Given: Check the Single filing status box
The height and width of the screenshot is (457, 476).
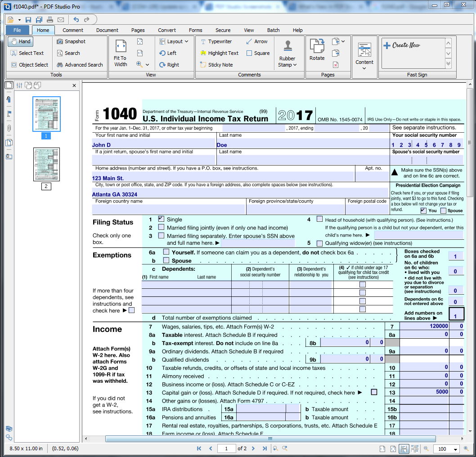Looking at the screenshot, I should pyautogui.click(x=161, y=219).
